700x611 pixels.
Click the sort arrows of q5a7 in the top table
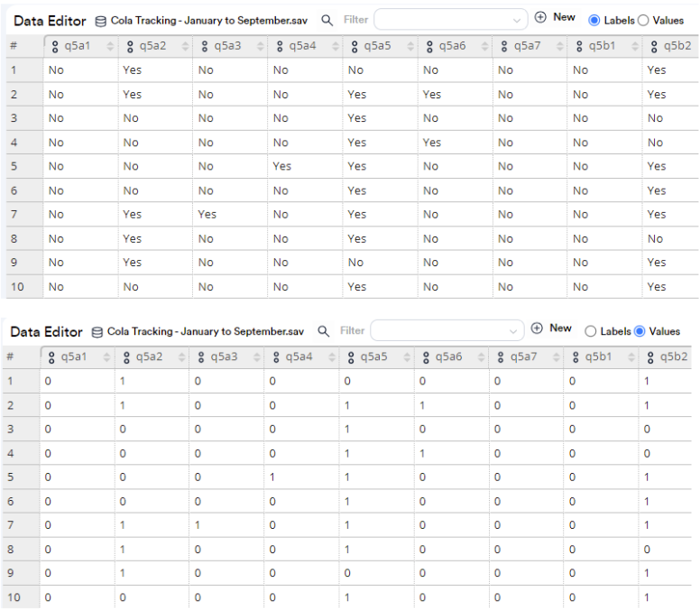point(559,46)
